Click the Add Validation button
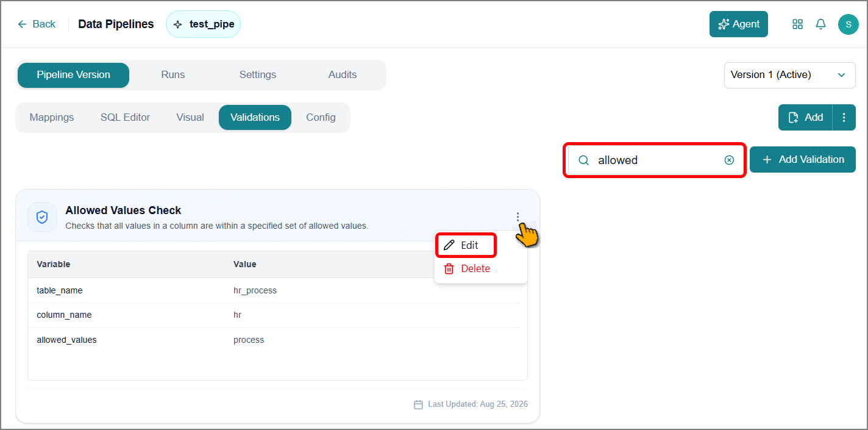Image resolution: width=868 pixels, height=430 pixels. click(x=803, y=160)
